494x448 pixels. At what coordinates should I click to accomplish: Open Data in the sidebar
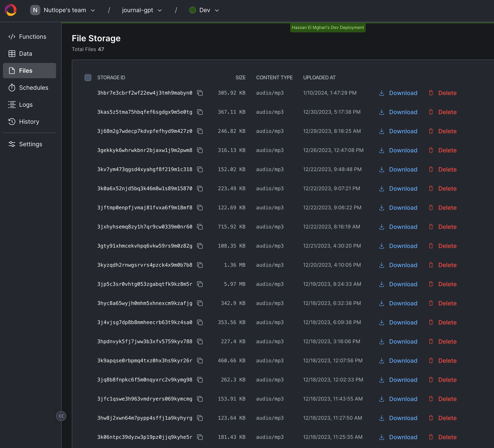click(x=29, y=54)
